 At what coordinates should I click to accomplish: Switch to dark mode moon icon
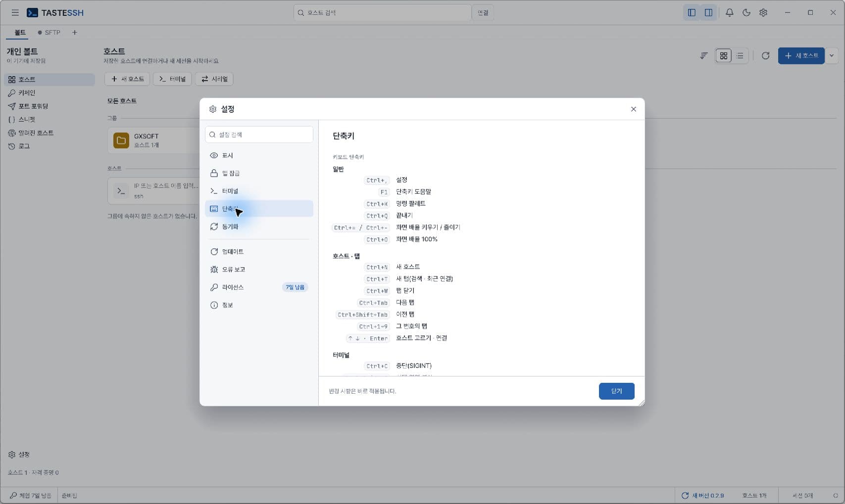tap(746, 13)
